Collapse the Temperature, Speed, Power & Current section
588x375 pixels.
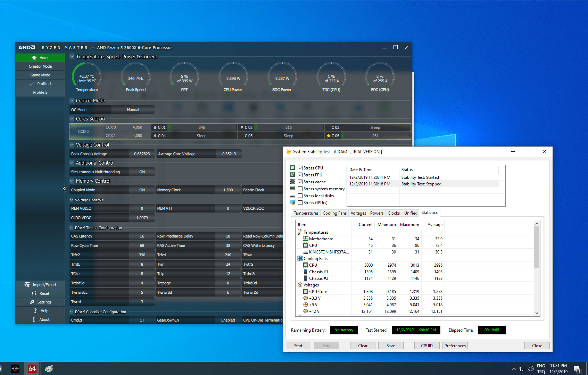(x=72, y=57)
